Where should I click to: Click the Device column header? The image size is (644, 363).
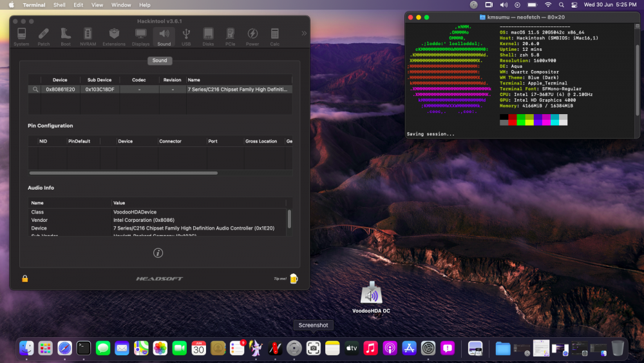pyautogui.click(x=60, y=80)
